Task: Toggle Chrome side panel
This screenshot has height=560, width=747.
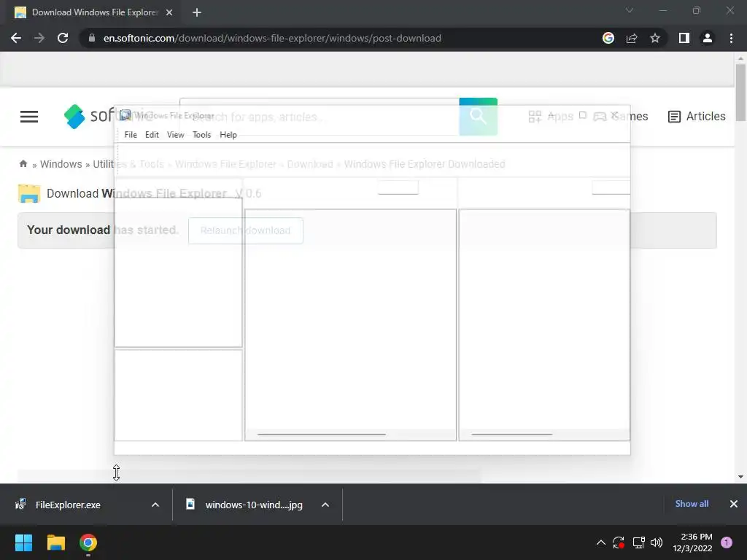Action: pos(684,38)
